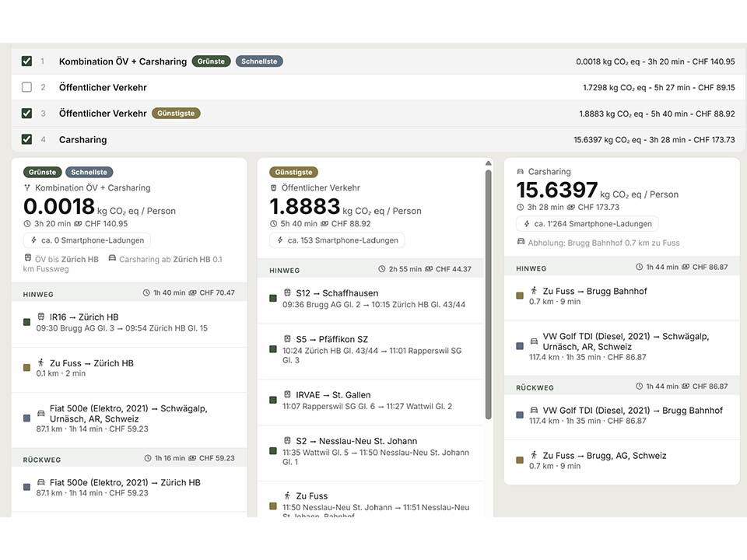Click walking icon beside Zu Fuss → Brugg, AG, Schweiz

coord(534,455)
